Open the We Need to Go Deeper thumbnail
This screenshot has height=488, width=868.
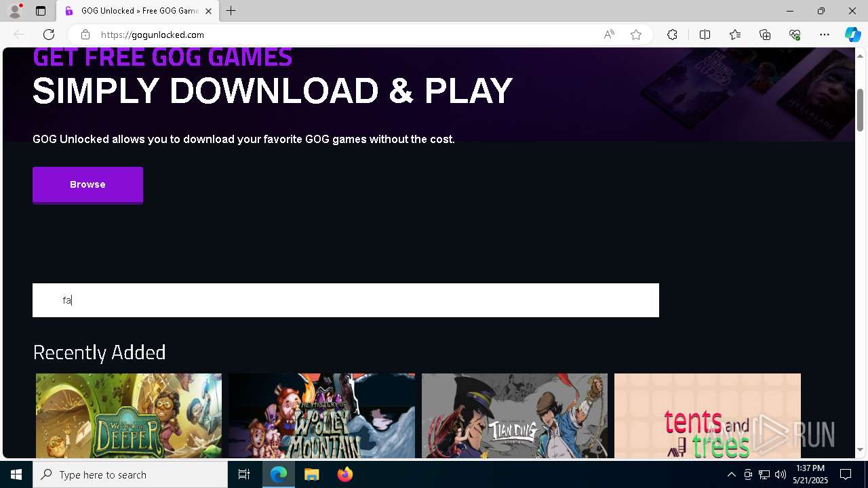point(129,415)
